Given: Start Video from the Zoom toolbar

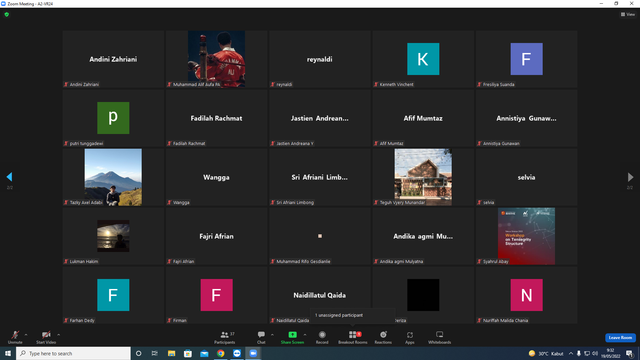Looking at the screenshot, I should click(x=46, y=337).
